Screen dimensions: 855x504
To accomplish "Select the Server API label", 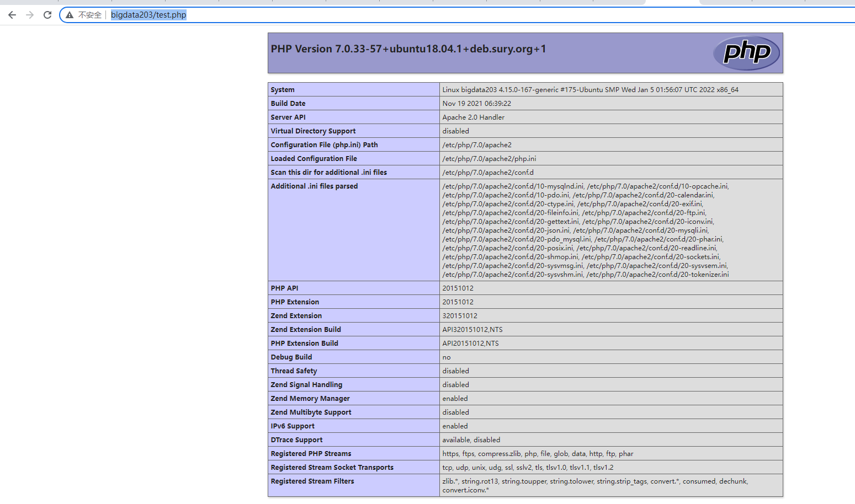I will click(x=288, y=117).
